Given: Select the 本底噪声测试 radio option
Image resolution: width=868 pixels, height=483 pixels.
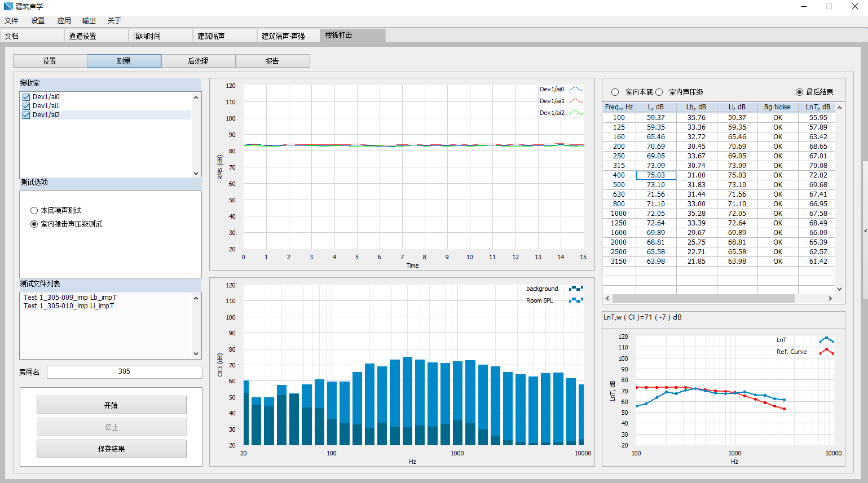Looking at the screenshot, I should coord(34,211).
